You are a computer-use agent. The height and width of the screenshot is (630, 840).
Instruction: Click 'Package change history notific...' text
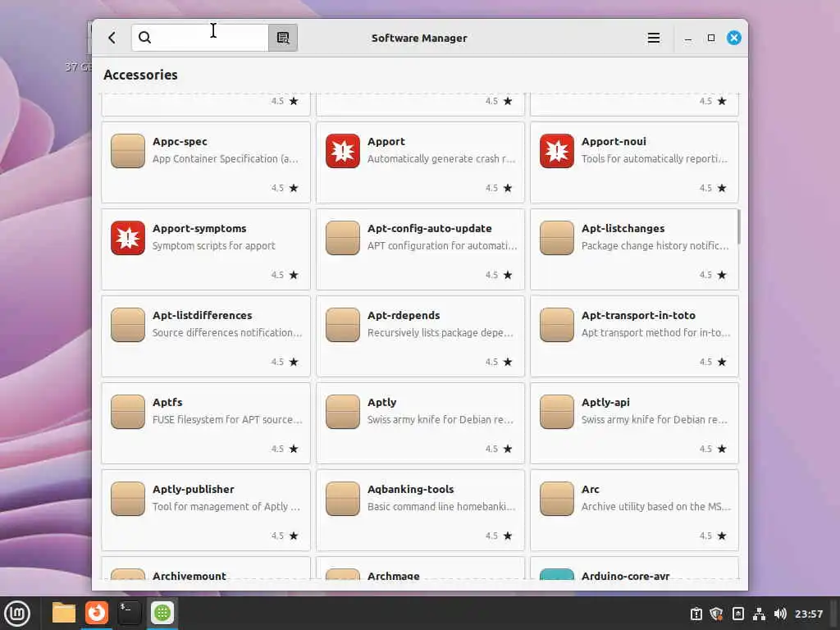(x=655, y=245)
